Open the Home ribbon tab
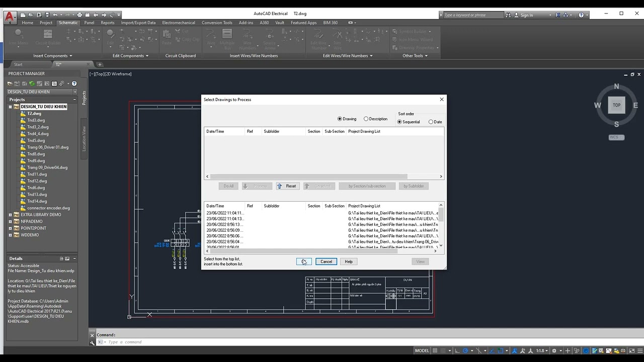The width and height of the screenshot is (644, 362). 28,23
